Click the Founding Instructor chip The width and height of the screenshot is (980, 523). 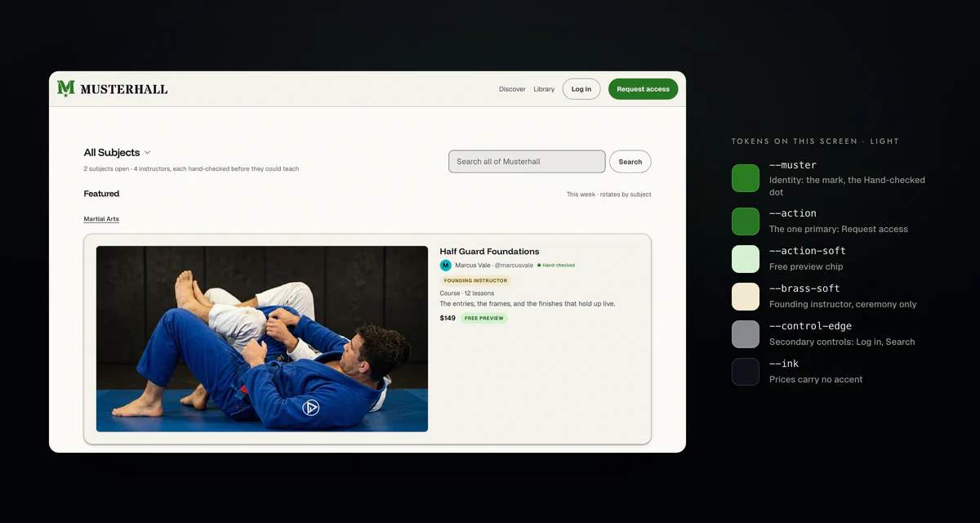tap(475, 280)
